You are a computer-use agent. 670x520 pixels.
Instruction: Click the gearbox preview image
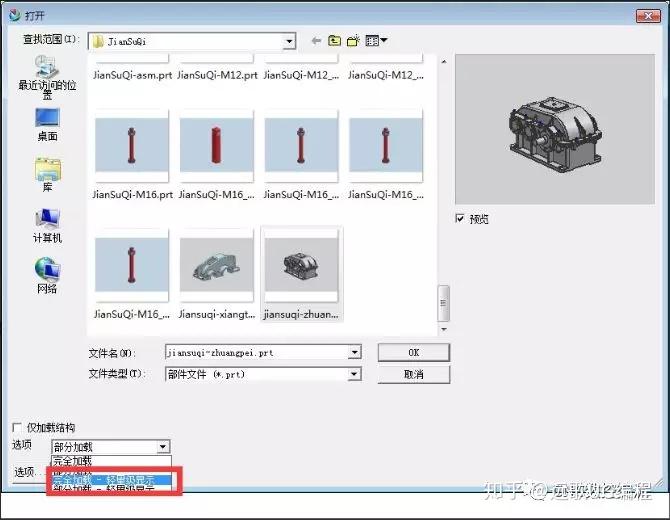555,129
